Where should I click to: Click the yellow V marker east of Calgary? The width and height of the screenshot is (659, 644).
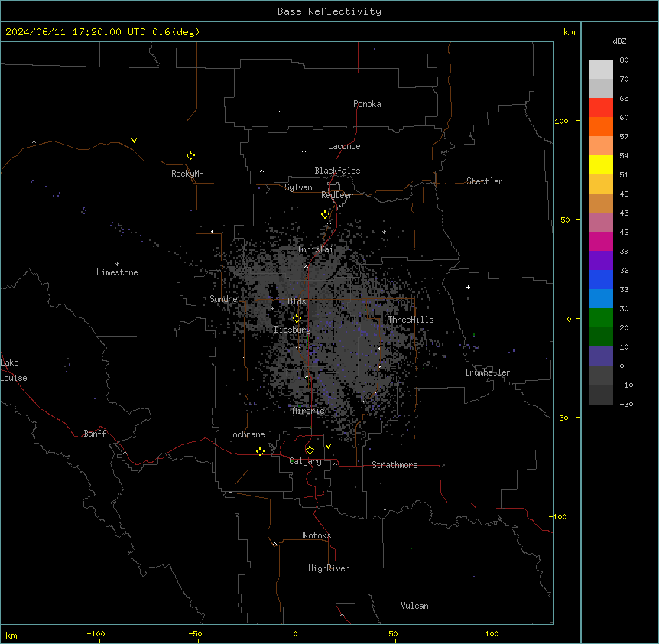(x=328, y=447)
